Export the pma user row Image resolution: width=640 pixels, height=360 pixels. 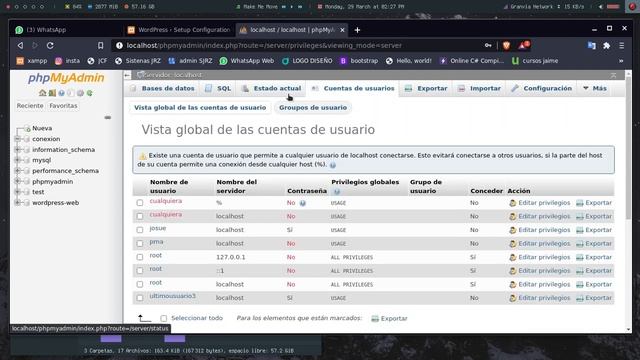pos(594,244)
